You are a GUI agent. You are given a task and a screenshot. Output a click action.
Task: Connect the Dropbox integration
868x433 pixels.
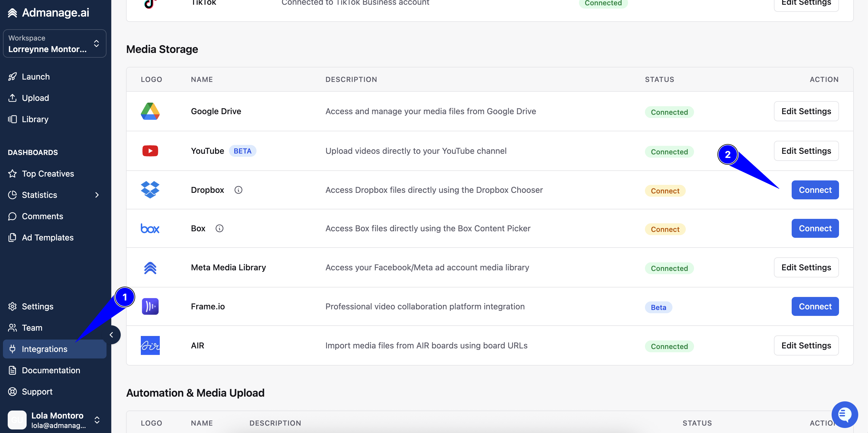(815, 190)
